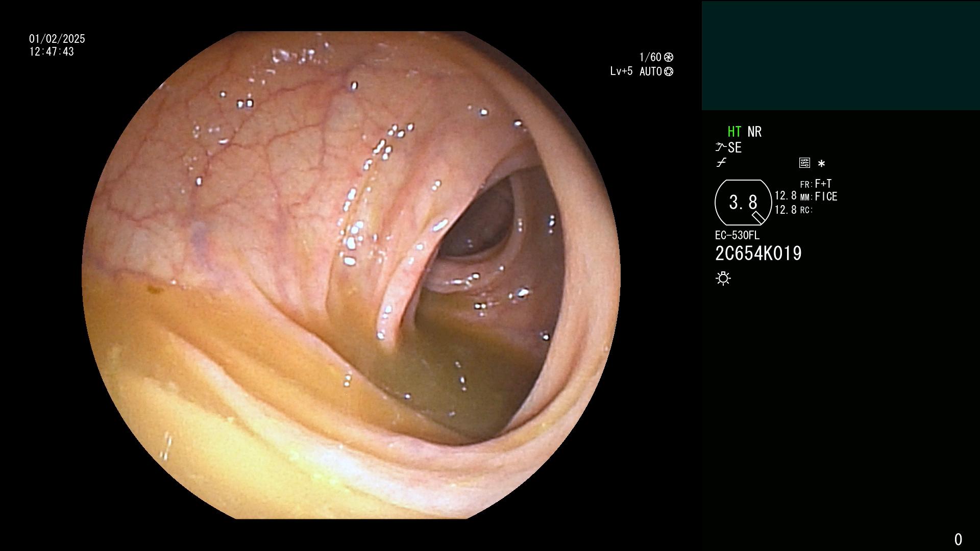Image resolution: width=980 pixels, height=551 pixels.
Task: Click the shutter speed icon beside 1/60
Action: 669,57
